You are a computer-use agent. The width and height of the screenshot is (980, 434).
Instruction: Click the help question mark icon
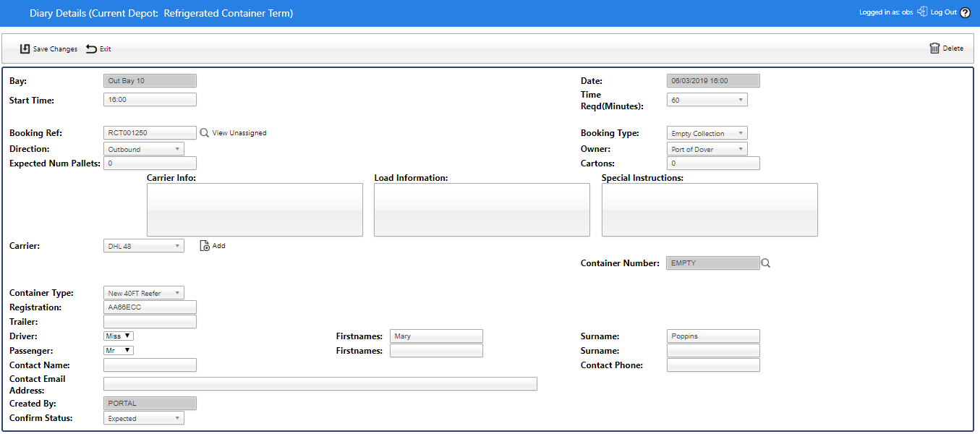tap(965, 13)
